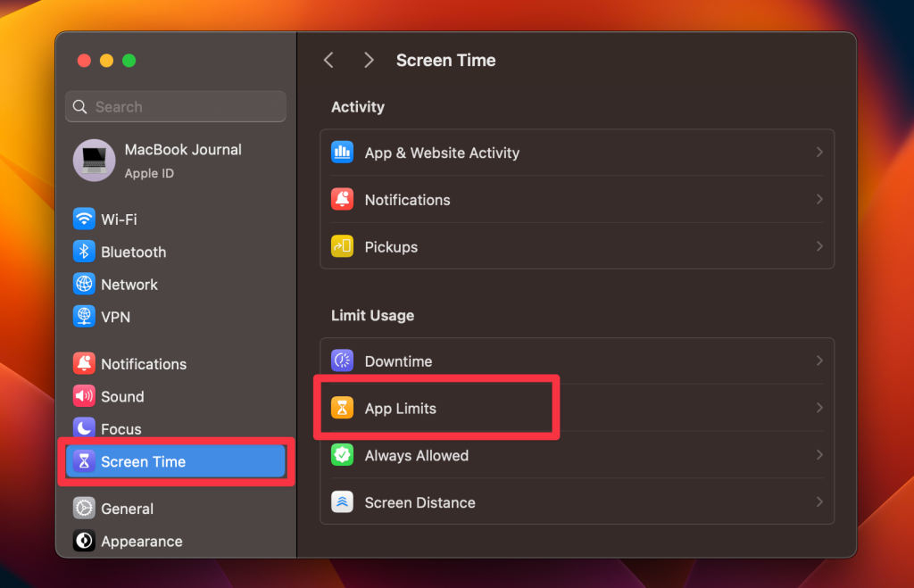Select Notifications label in sidebar
The width and height of the screenshot is (914, 588).
144,364
